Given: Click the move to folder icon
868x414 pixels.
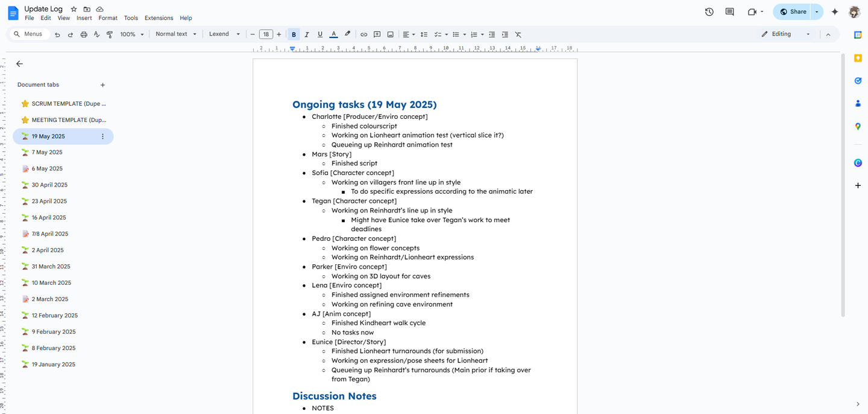Looking at the screenshot, I should [87, 9].
